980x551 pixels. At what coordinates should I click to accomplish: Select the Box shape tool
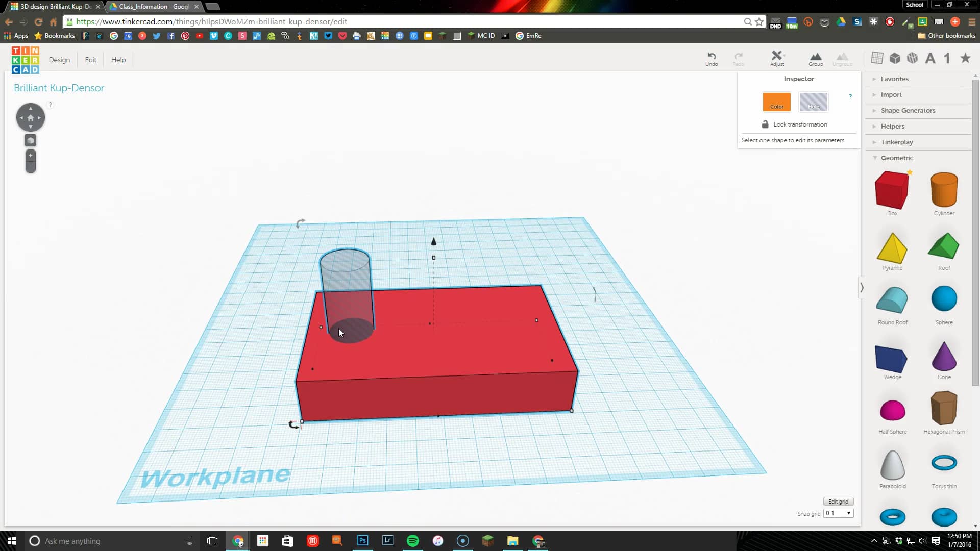892,190
